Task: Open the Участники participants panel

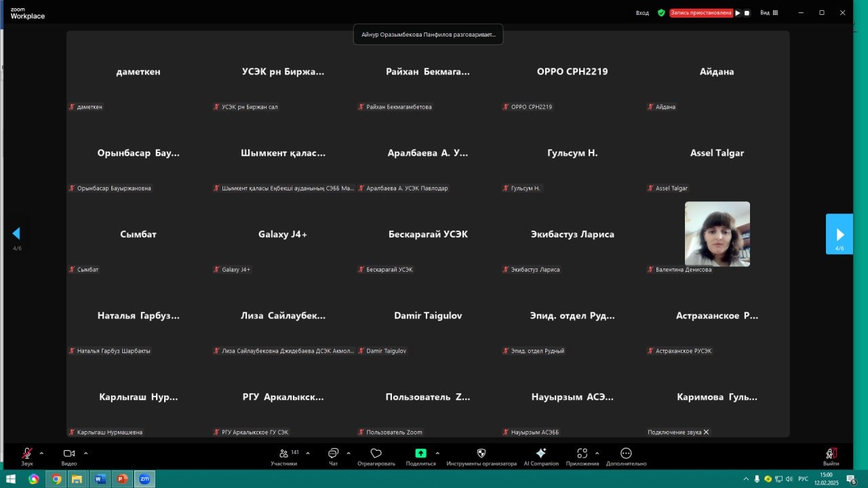Action: click(x=283, y=453)
